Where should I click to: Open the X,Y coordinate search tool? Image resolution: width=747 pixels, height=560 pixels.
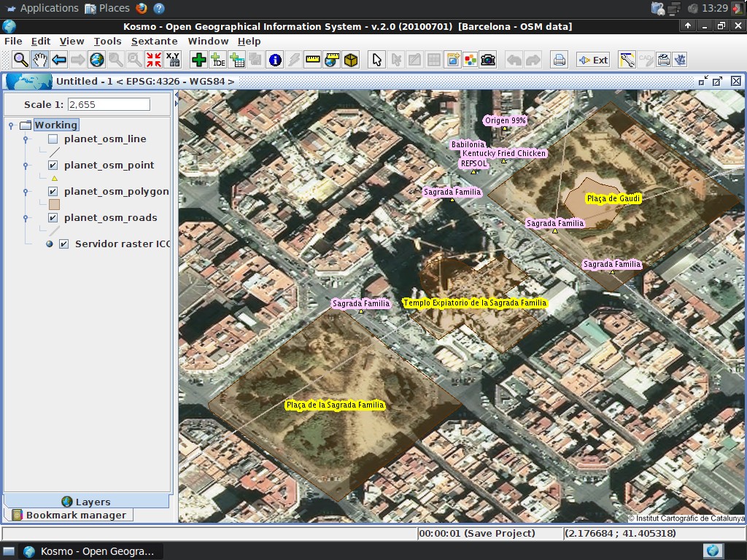173,60
